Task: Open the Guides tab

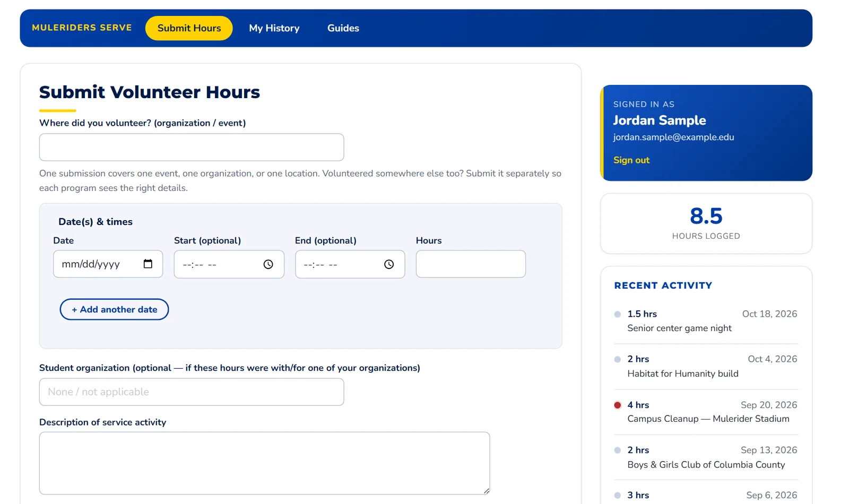Action: pos(343,28)
